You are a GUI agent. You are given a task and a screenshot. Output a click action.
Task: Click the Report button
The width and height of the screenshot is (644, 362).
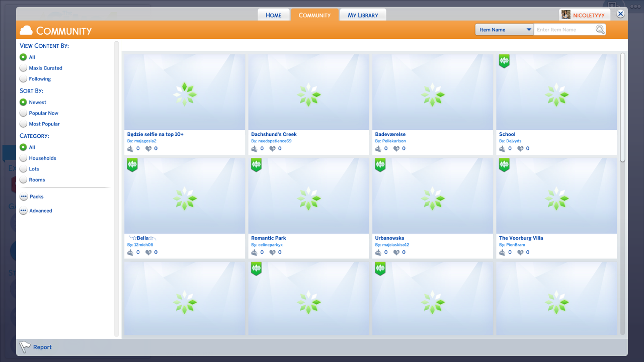coord(42,347)
